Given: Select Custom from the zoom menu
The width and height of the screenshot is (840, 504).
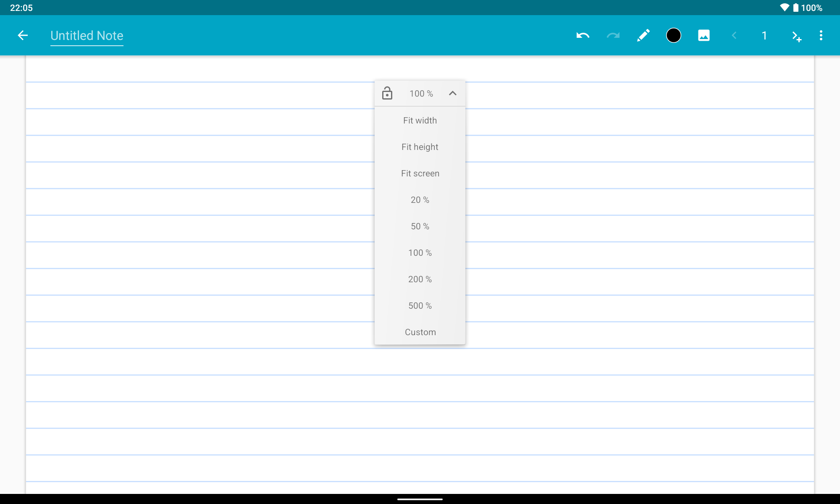Looking at the screenshot, I should tap(420, 332).
